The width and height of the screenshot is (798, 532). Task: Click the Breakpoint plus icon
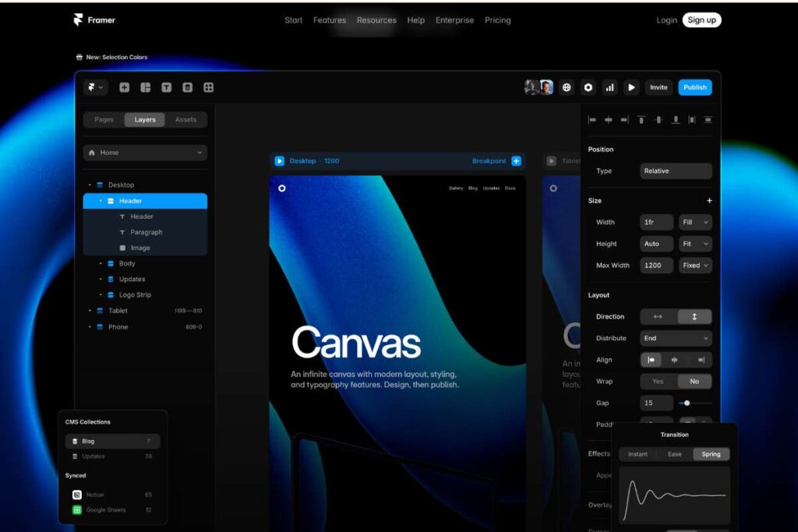516,160
